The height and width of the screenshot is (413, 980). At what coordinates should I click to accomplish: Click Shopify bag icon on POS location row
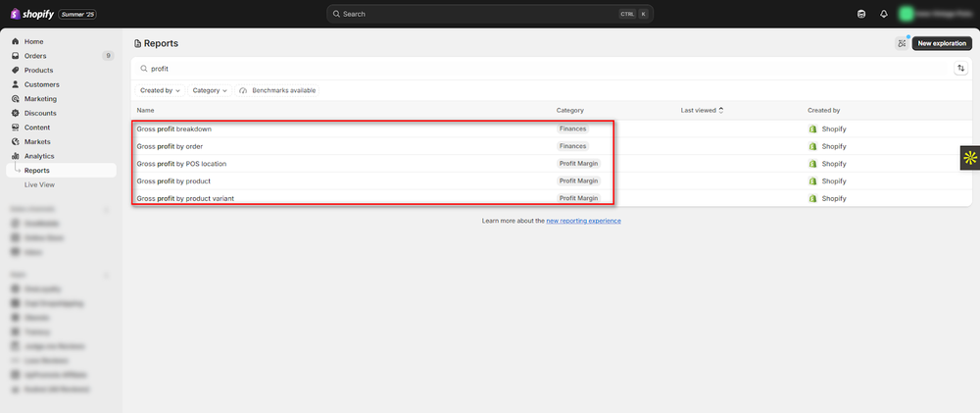(813, 163)
